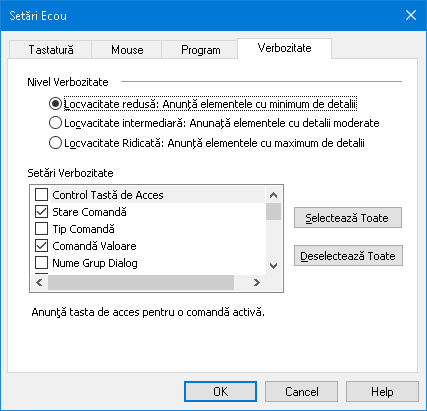Open Help for Setări Ecou dialog
The image size is (427, 411).
382,391
